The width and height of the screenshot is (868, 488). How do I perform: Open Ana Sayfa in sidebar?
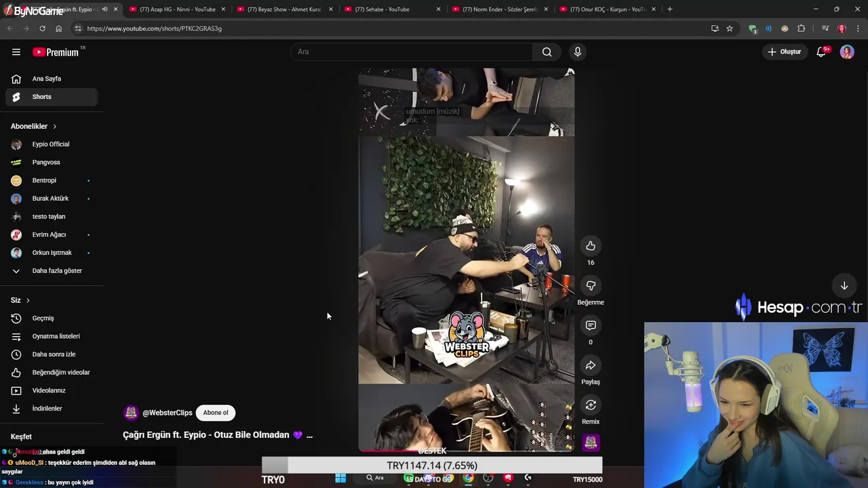[x=52, y=79]
